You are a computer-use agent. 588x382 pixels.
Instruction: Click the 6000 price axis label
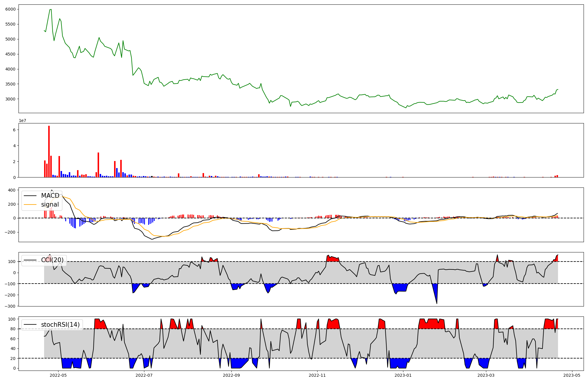[x=10, y=9]
